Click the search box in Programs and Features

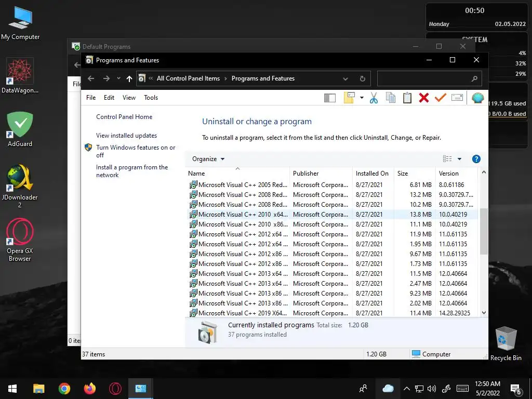429,79
